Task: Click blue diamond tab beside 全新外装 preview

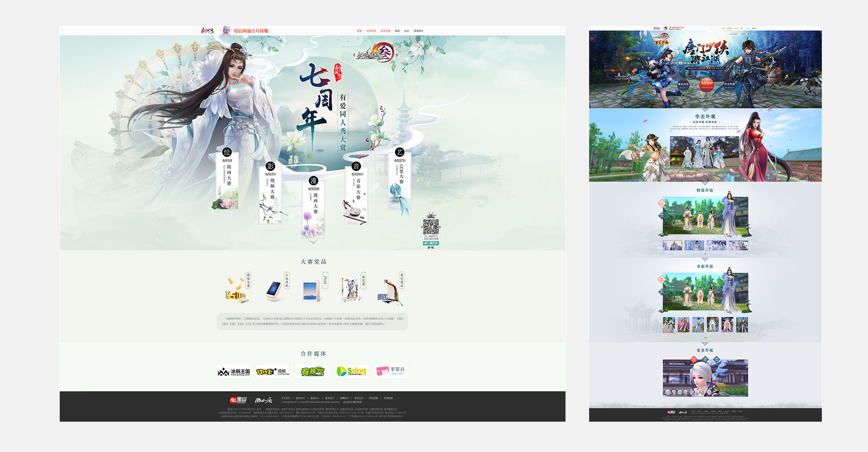Action: (x=662, y=292)
